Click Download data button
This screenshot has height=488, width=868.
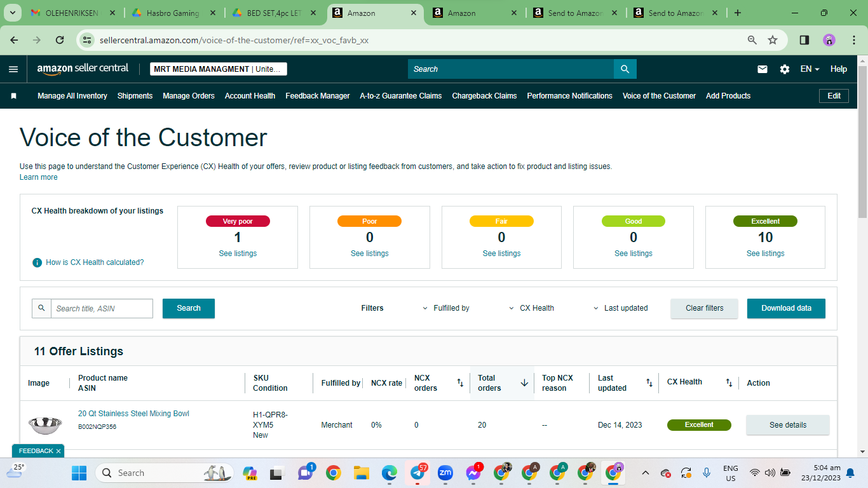(787, 308)
